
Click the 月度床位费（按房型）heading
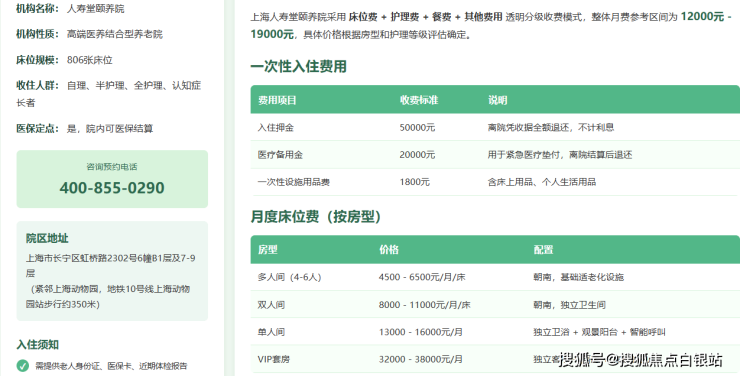pyautogui.click(x=315, y=217)
